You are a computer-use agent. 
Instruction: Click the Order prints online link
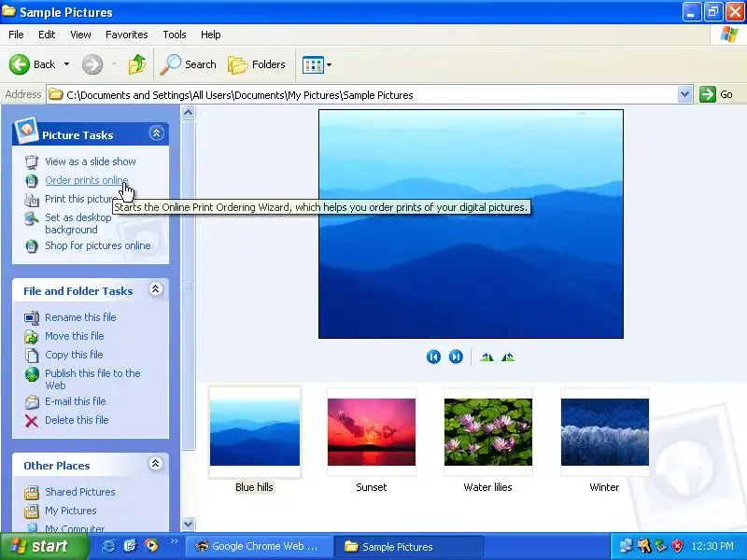(x=86, y=180)
